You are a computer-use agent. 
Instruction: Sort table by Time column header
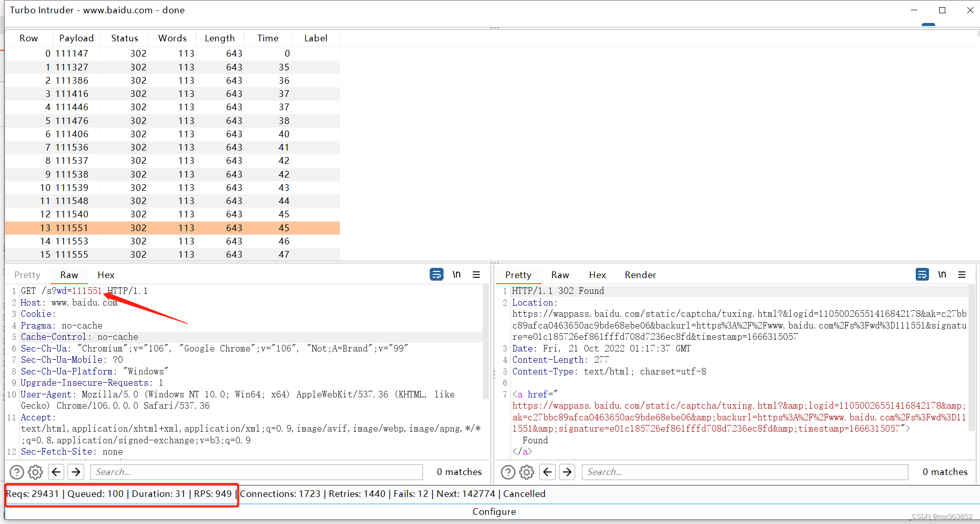coord(268,38)
